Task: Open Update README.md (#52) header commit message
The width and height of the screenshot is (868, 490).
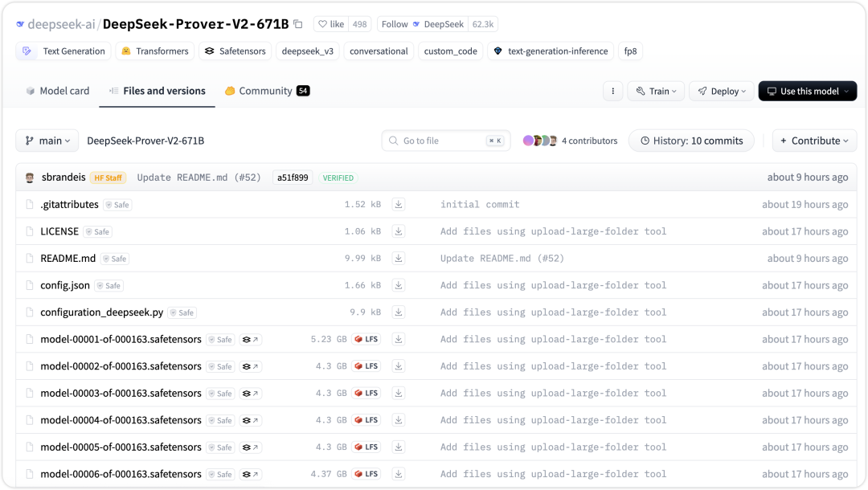Action: tap(199, 178)
